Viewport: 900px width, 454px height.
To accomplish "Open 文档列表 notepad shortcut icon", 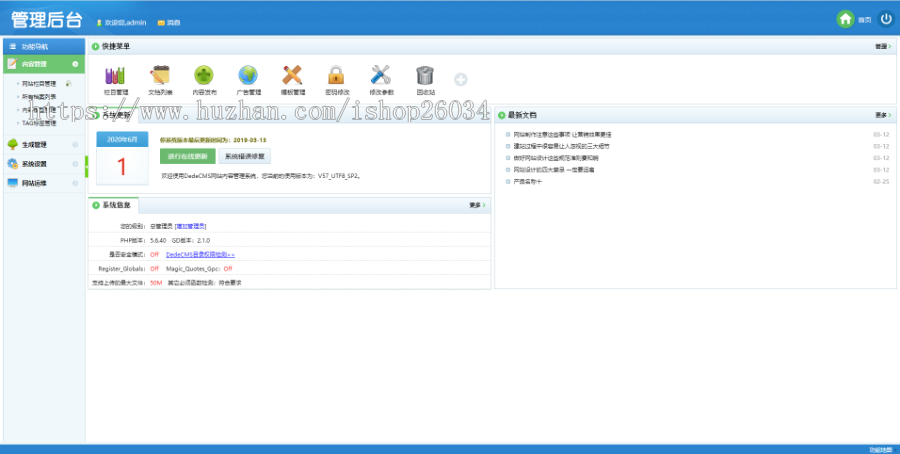I will click(160, 75).
